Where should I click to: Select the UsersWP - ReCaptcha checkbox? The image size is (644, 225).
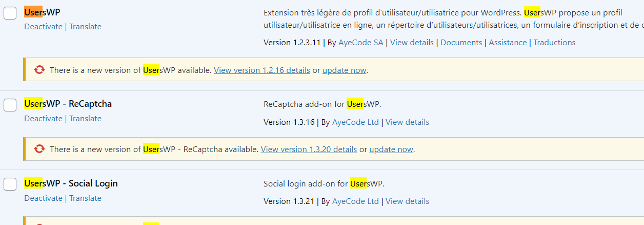10,105
